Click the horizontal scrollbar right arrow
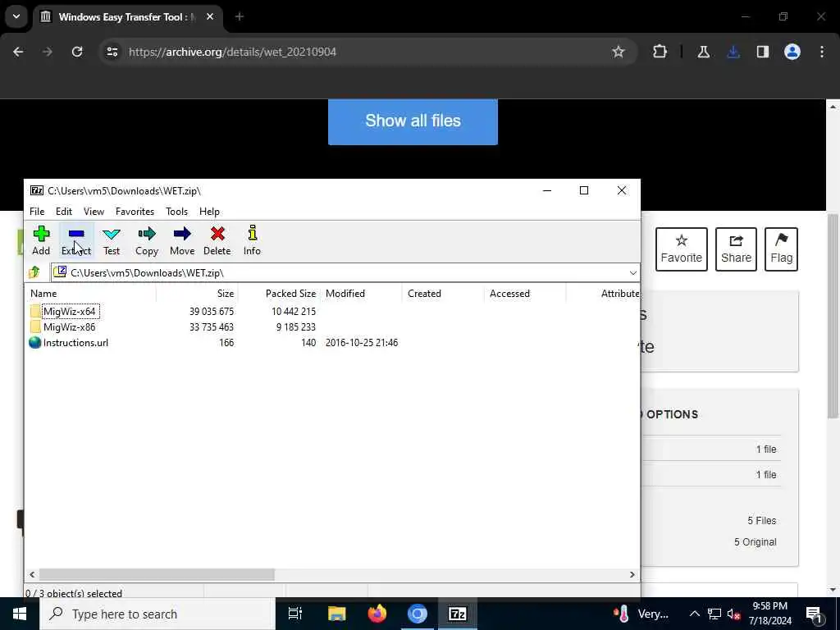The image size is (840, 630). (x=632, y=574)
